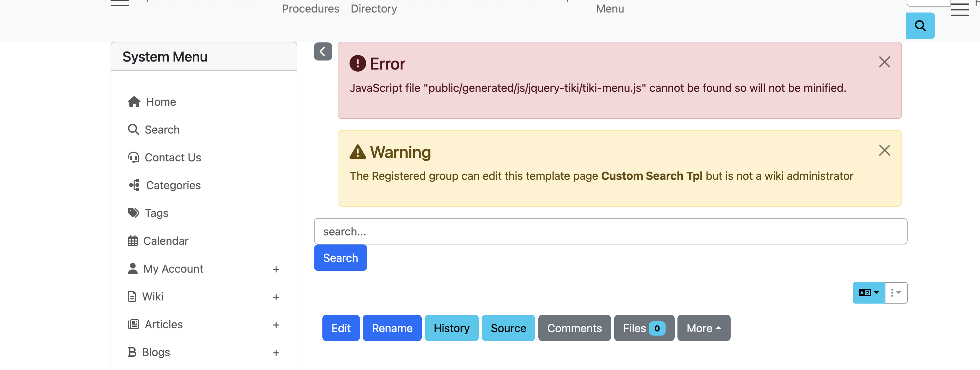Click the headset icon for Contact Us
The height and width of the screenshot is (370, 980).
133,157
